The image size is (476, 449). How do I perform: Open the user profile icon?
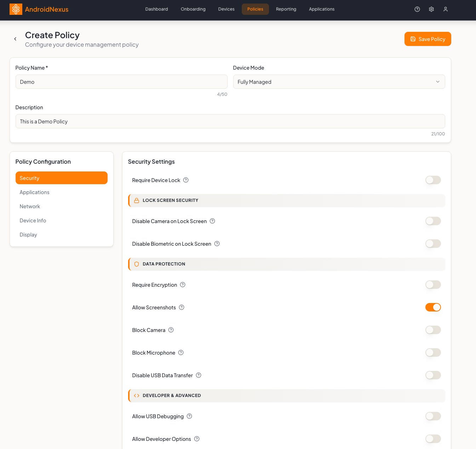tap(446, 9)
